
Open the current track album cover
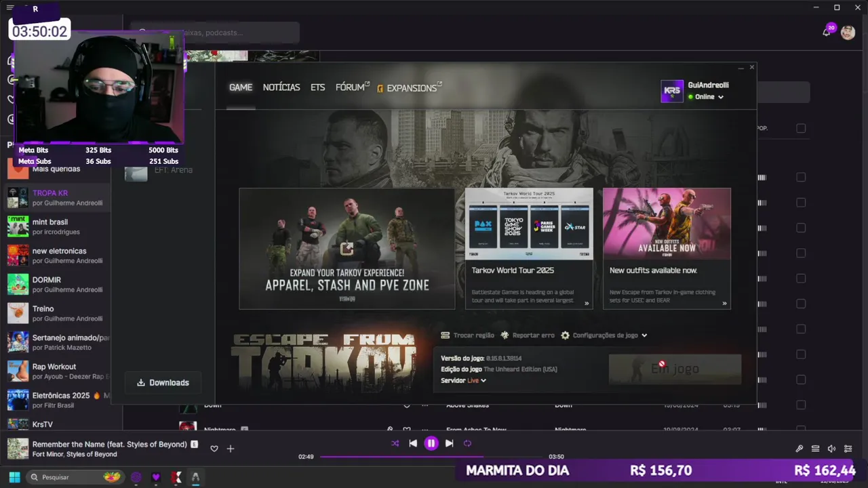click(18, 449)
